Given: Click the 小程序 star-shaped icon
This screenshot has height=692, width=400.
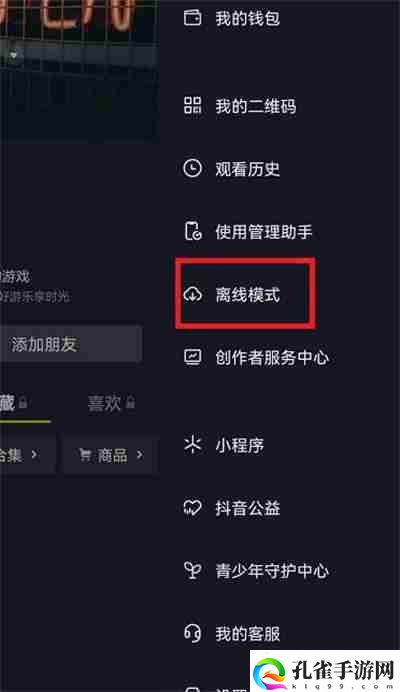Looking at the screenshot, I should point(192,445).
